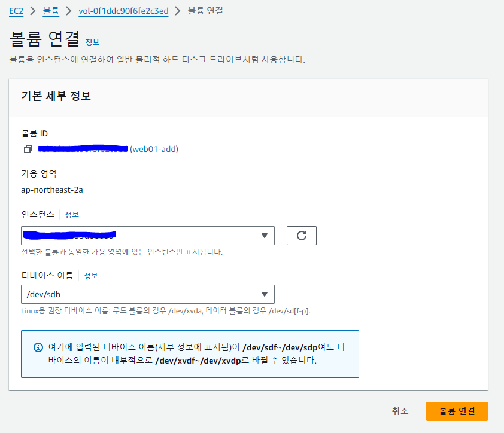Click the device name dropdown's caret arrow
Image resolution: width=504 pixels, height=433 pixels.
tap(265, 294)
